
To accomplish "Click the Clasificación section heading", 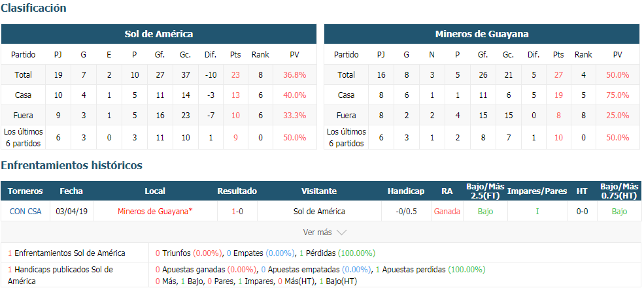I will 33,8.
